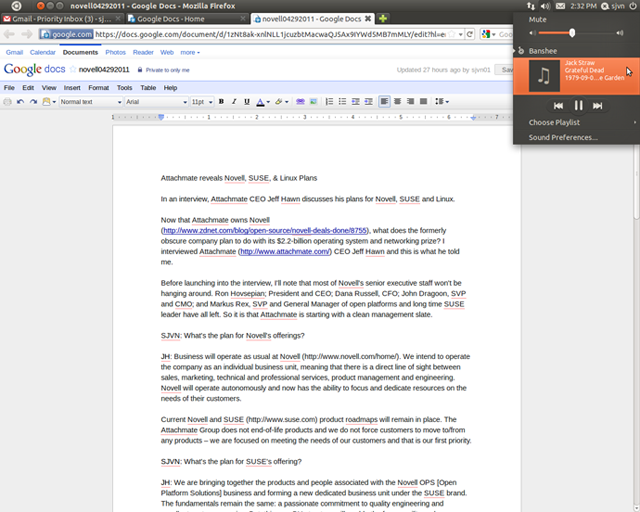This screenshot has width=640, height=512.
Task: Open the Format menu
Action: coord(98,88)
